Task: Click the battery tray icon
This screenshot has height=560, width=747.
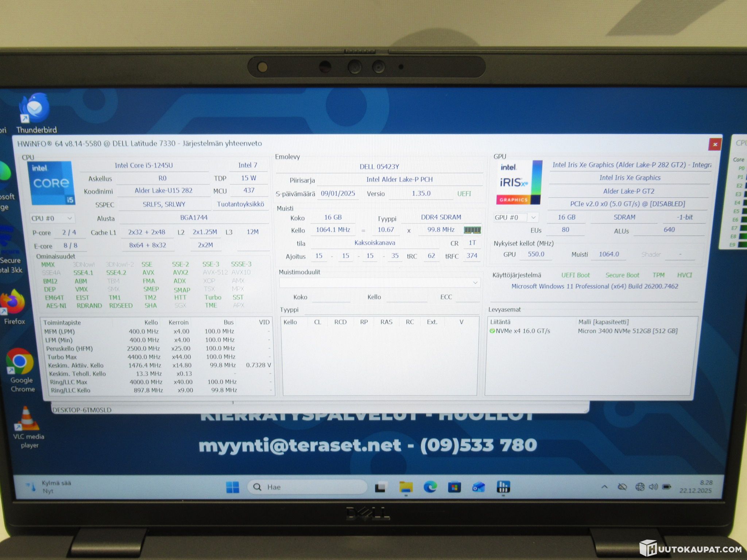Action: (x=667, y=487)
